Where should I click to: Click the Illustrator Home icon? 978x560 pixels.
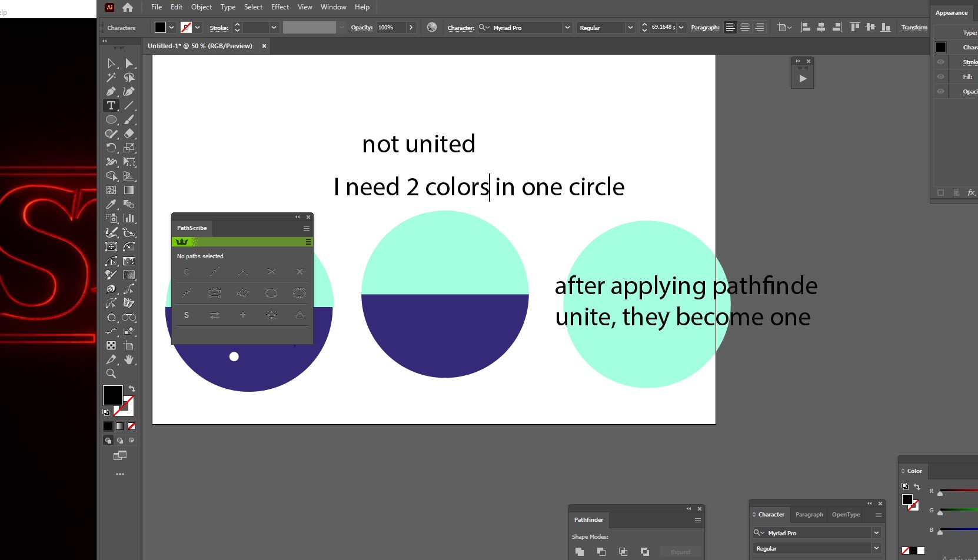(x=128, y=7)
